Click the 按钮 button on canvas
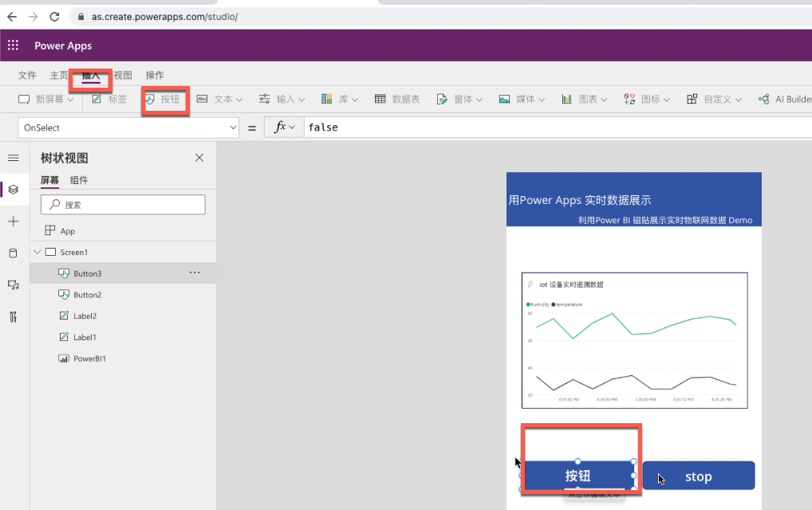812x510 pixels. coord(578,476)
